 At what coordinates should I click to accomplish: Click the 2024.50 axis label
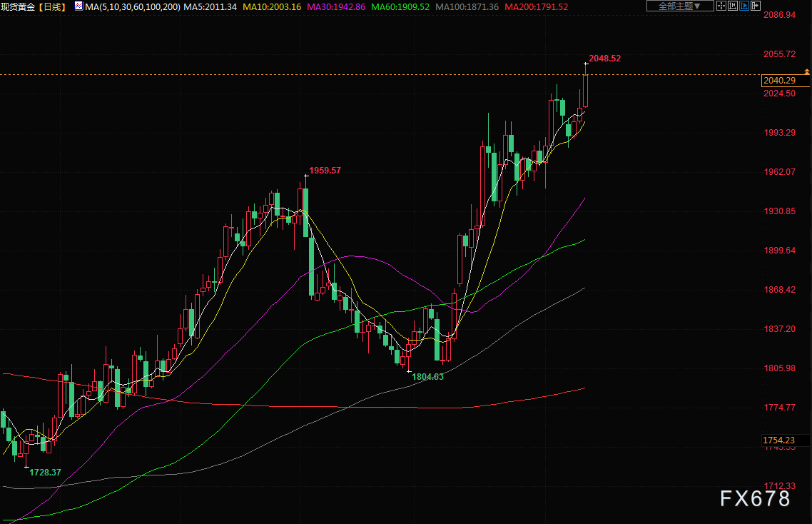pos(780,94)
